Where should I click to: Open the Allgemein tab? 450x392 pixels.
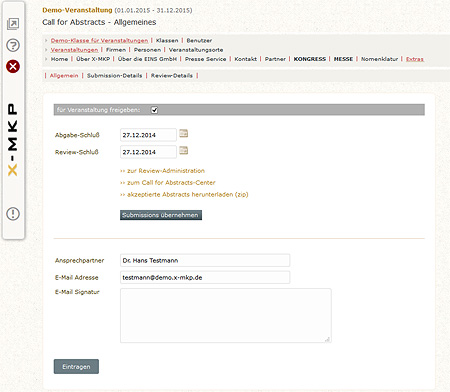pyautogui.click(x=64, y=76)
